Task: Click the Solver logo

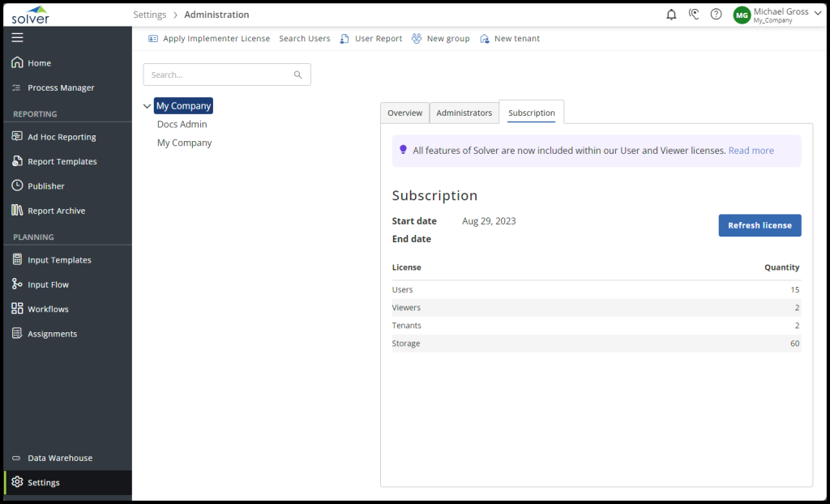Action: pyautogui.click(x=30, y=15)
